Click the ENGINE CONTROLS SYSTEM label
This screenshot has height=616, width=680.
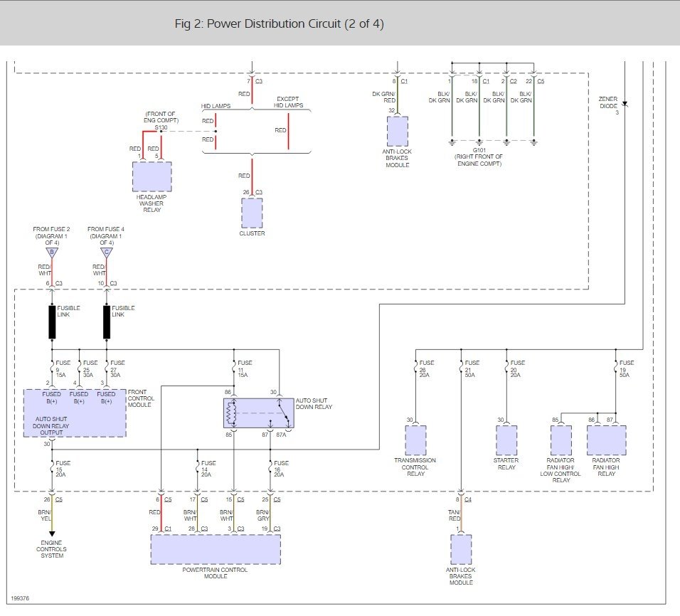pos(52,549)
